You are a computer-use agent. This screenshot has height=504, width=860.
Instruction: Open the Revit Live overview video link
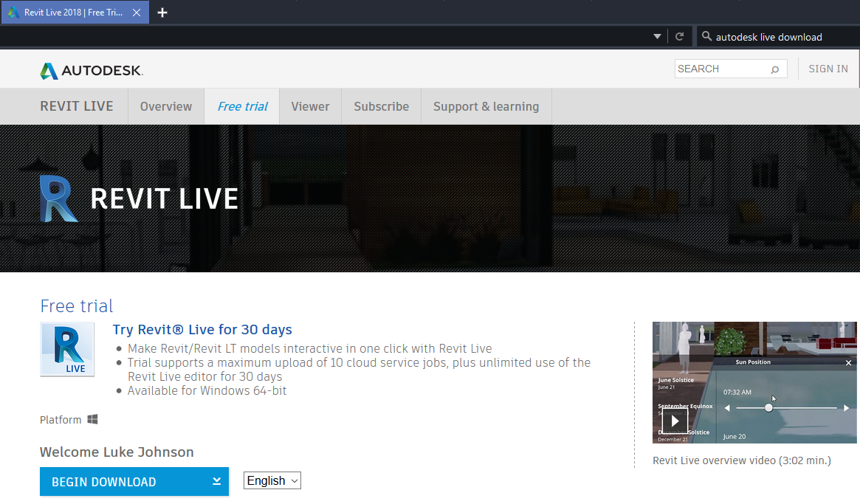click(741, 460)
